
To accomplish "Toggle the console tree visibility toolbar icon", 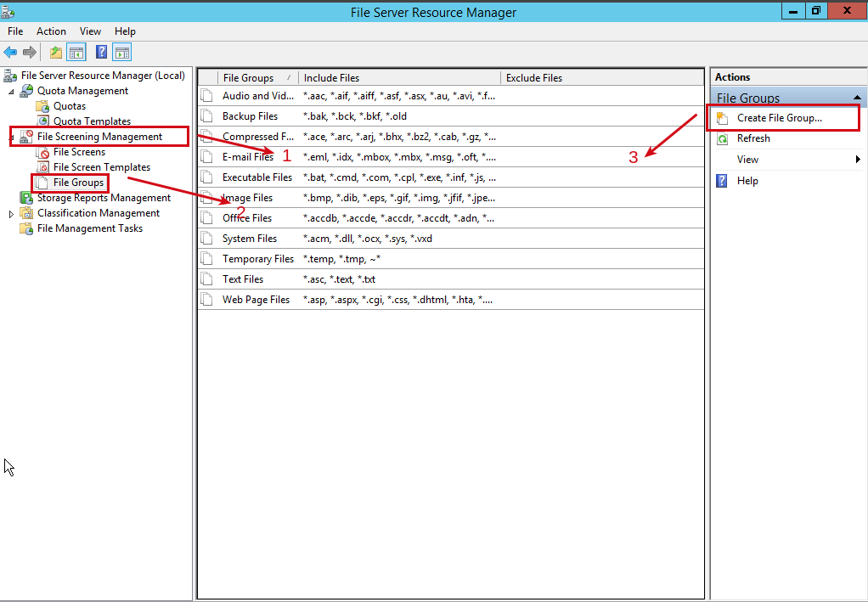I will point(76,52).
